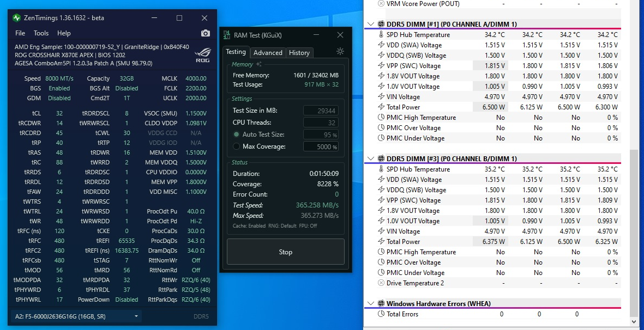This screenshot has height=330, width=644.
Task: Click clock icon of DIMM #1 PMIC High Temperature
Action: tap(381, 118)
